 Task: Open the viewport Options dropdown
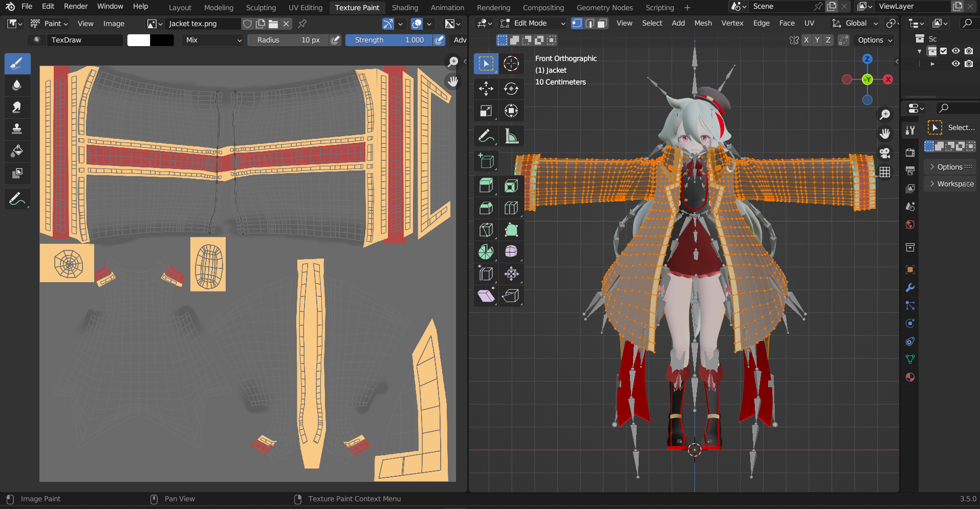[x=875, y=40]
